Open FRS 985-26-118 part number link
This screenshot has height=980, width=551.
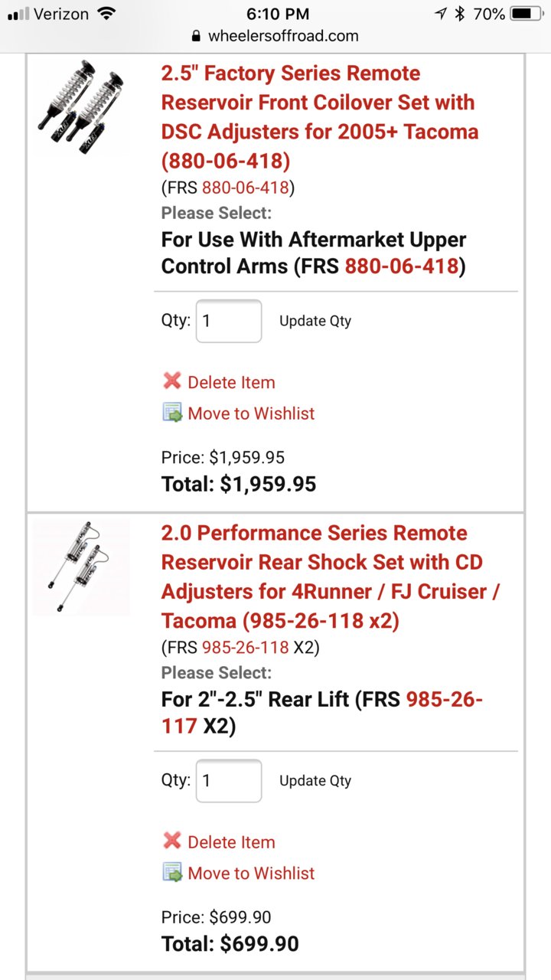(x=246, y=648)
